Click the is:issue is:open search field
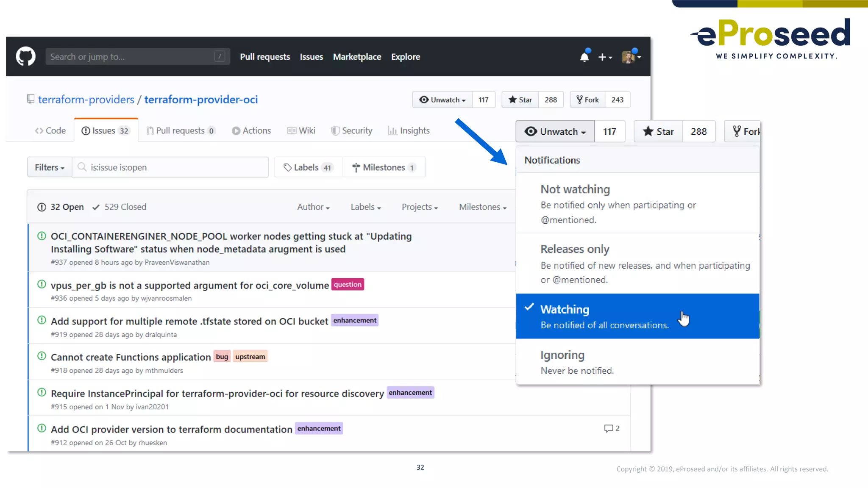 [170, 167]
